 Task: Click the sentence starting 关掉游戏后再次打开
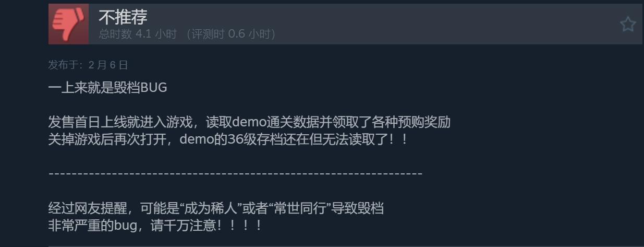coord(228,140)
